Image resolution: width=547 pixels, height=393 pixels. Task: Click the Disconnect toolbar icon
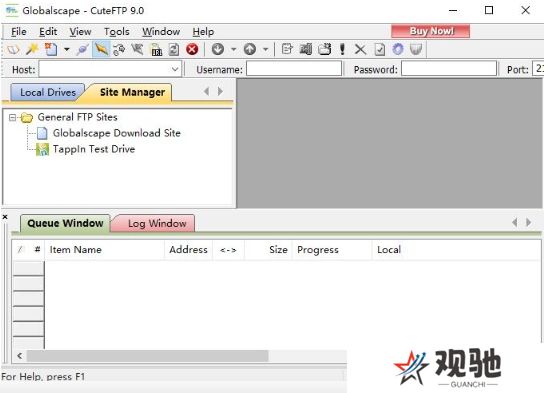[137, 49]
